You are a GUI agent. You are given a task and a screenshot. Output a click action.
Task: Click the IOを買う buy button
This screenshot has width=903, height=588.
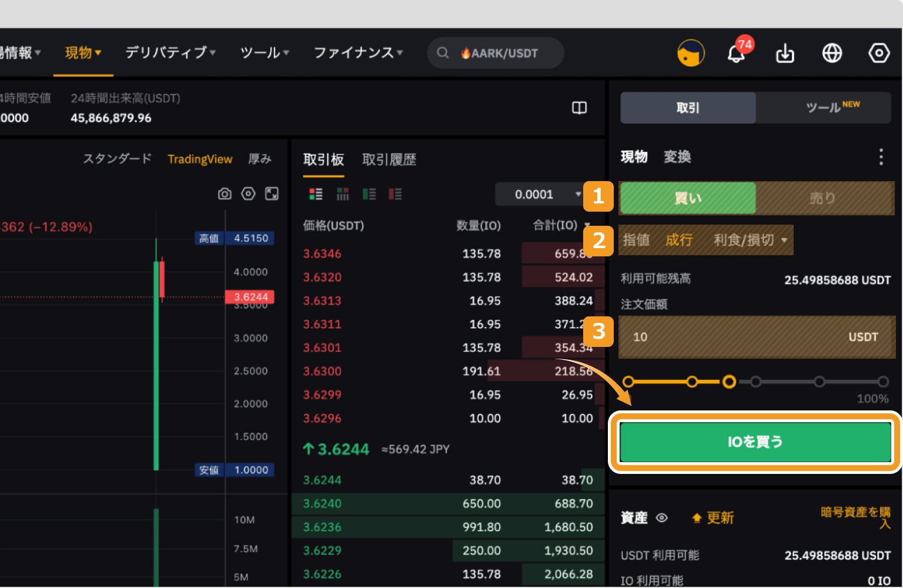pyautogui.click(x=755, y=442)
